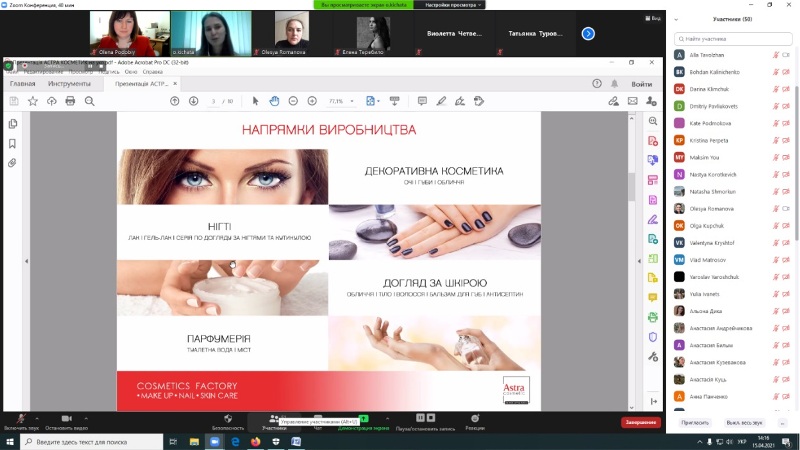Image resolution: width=800 pixels, height=450 pixels.
Task: Click the search magnifier in Acrobat toolbar
Action: click(89, 101)
